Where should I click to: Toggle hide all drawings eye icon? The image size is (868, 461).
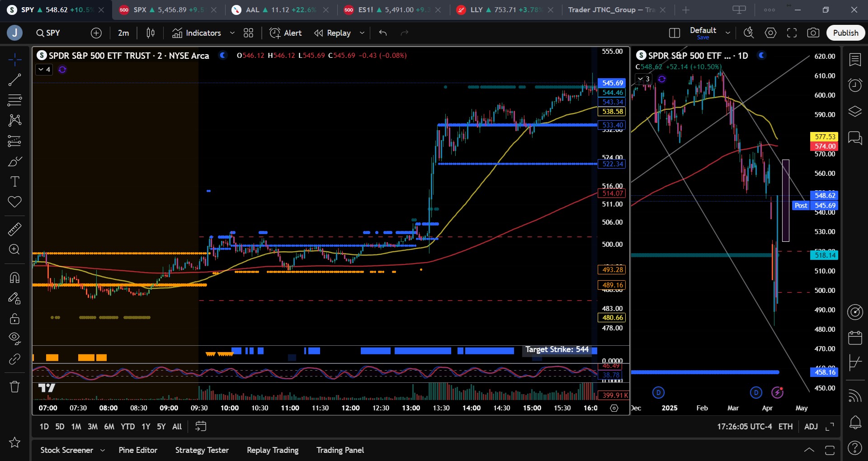[x=14, y=339]
